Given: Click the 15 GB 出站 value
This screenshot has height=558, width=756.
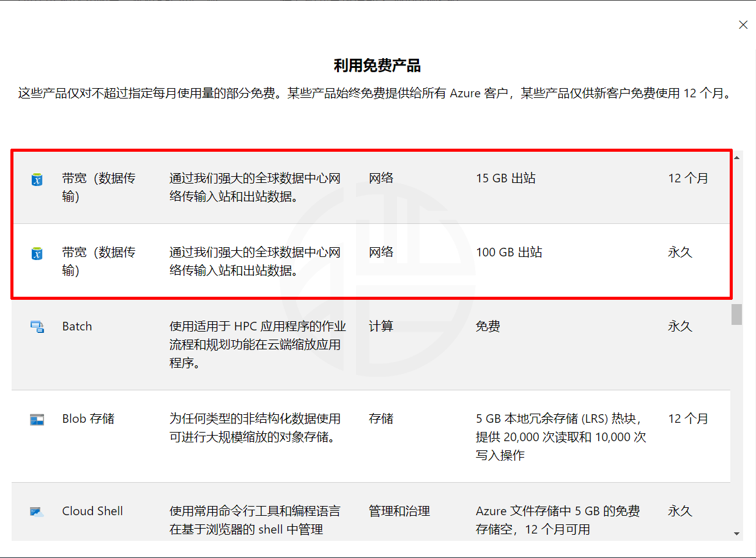Looking at the screenshot, I should 506,178.
